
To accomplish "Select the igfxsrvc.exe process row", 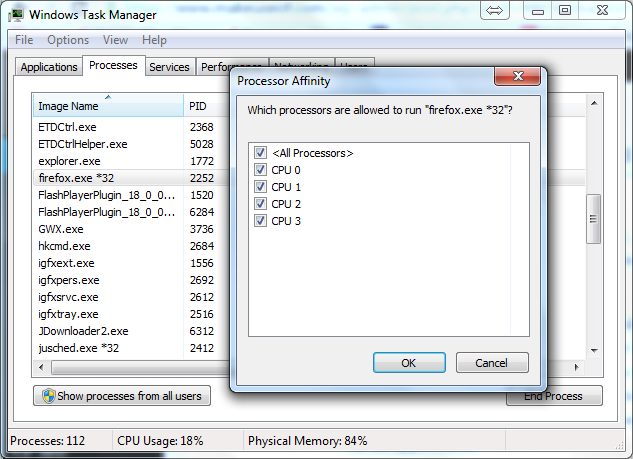I will (131, 297).
